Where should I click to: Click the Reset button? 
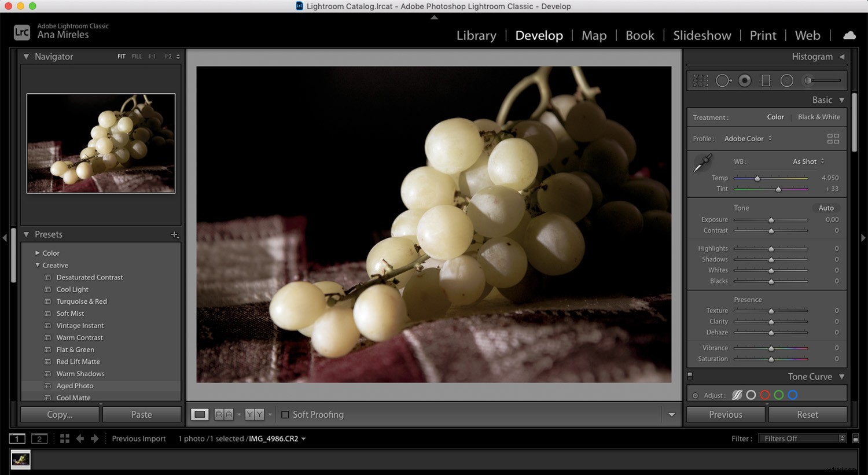(x=807, y=415)
